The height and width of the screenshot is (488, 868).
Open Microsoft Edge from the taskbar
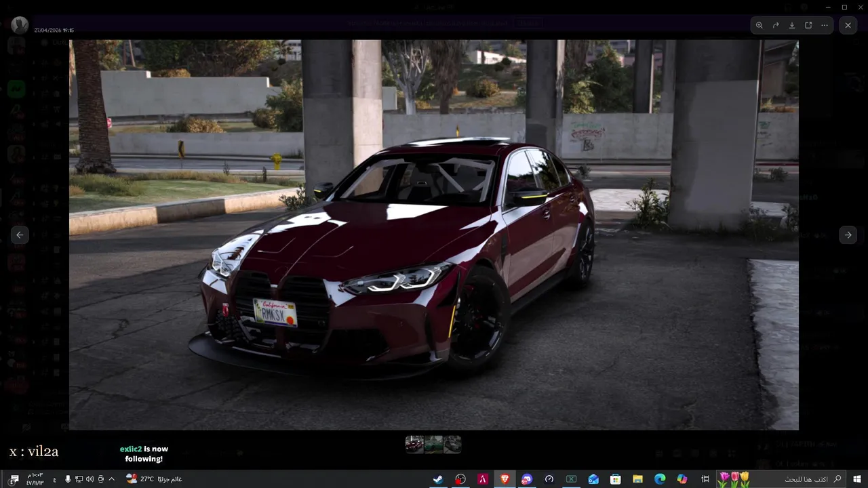pos(660,479)
